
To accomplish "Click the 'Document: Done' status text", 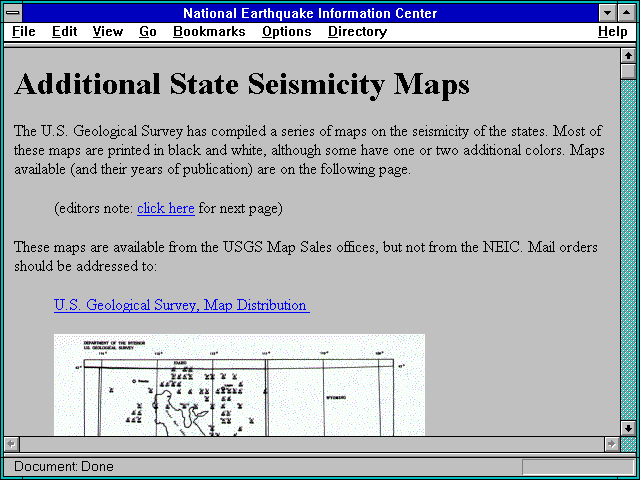I will pyautogui.click(x=64, y=467).
